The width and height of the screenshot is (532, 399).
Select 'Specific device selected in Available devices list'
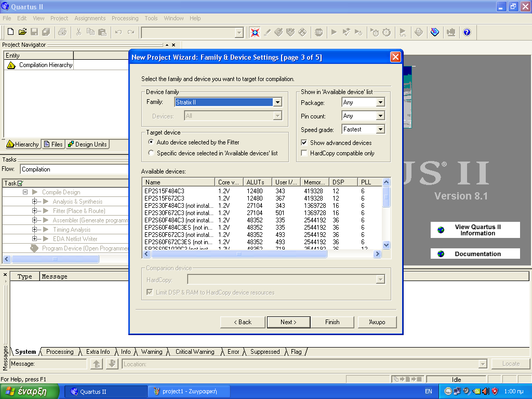pos(151,153)
